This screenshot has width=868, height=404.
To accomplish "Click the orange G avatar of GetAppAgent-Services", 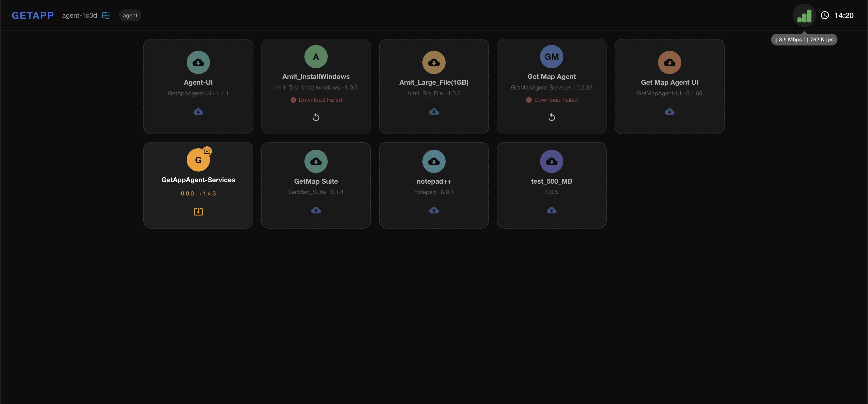I will tap(198, 160).
